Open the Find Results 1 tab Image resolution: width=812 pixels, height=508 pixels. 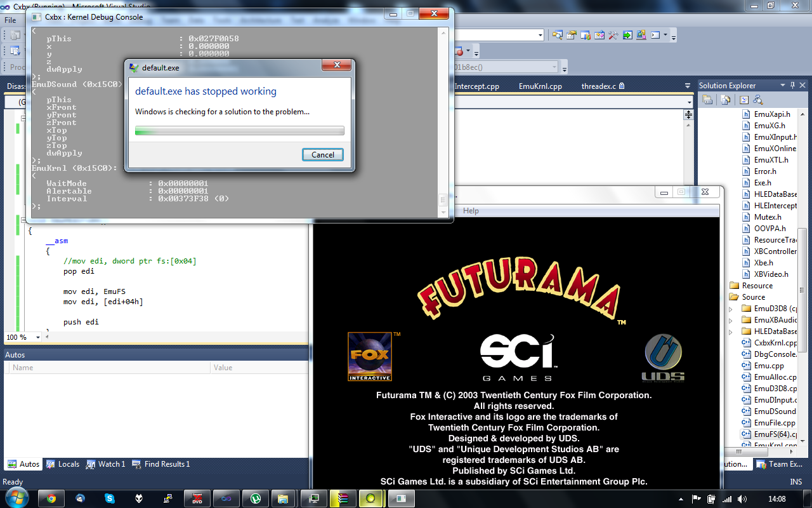[161, 464]
